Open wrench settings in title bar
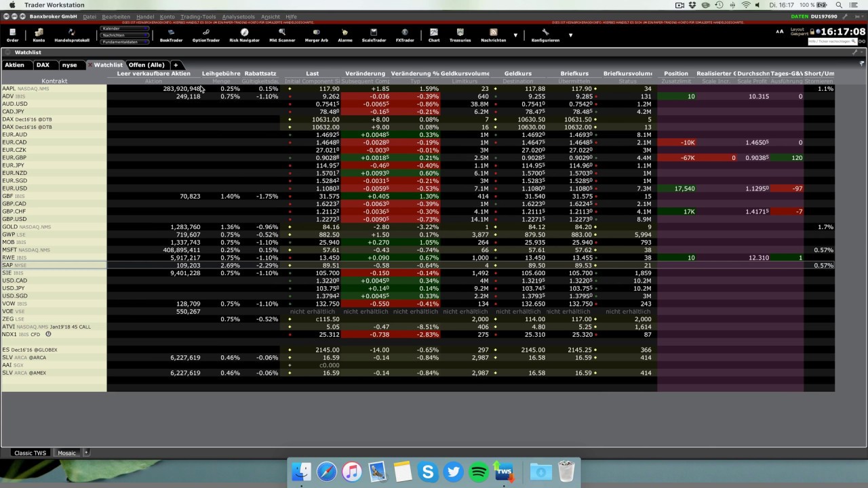Image resolution: width=868 pixels, height=488 pixels. (x=844, y=16)
